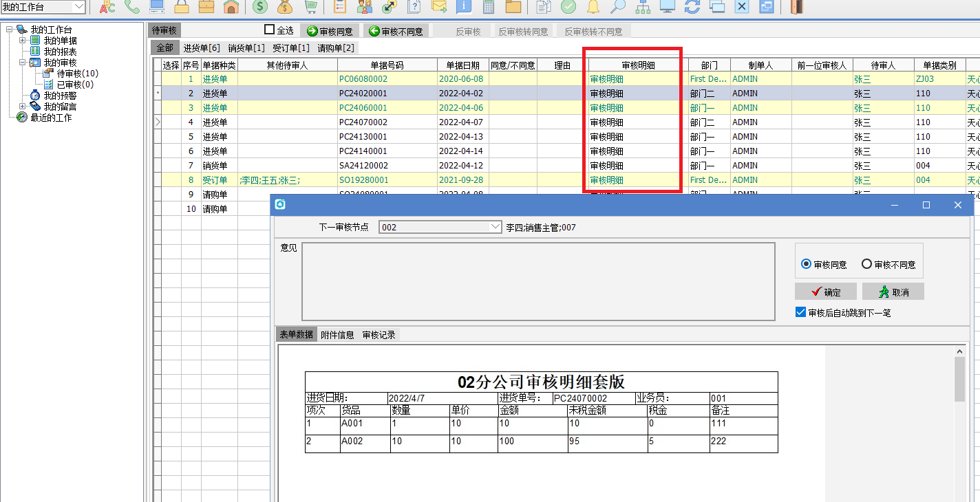Click the ABC spell-check toolbar icon
Image resolution: width=980 pixels, height=502 pixels.
(107, 8)
